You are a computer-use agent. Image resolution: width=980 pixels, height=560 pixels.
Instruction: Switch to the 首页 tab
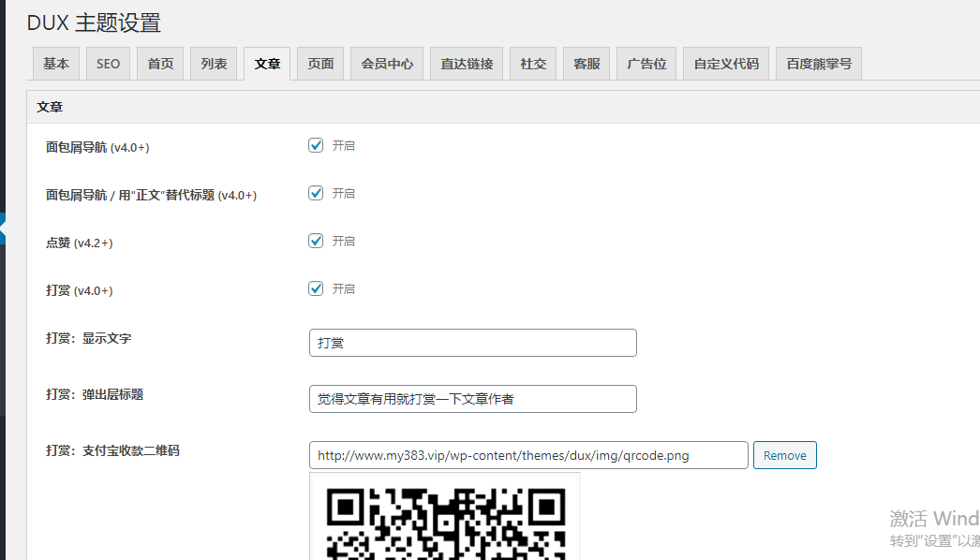(x=159, y=63)
